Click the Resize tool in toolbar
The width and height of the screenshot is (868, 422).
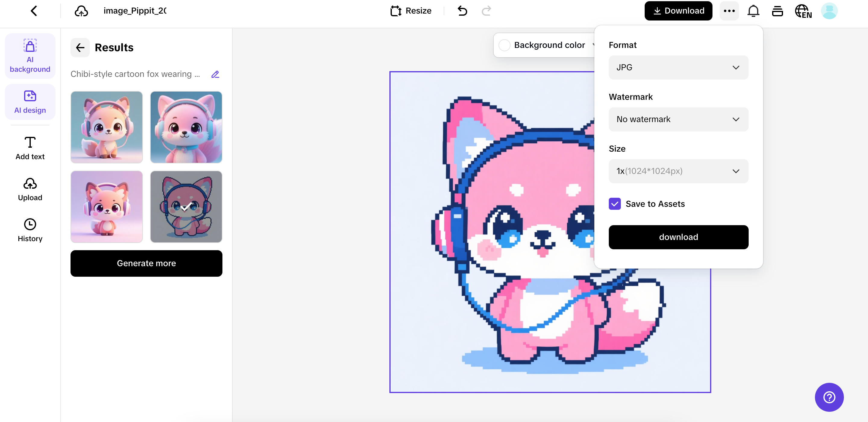[x=411, y=11]
